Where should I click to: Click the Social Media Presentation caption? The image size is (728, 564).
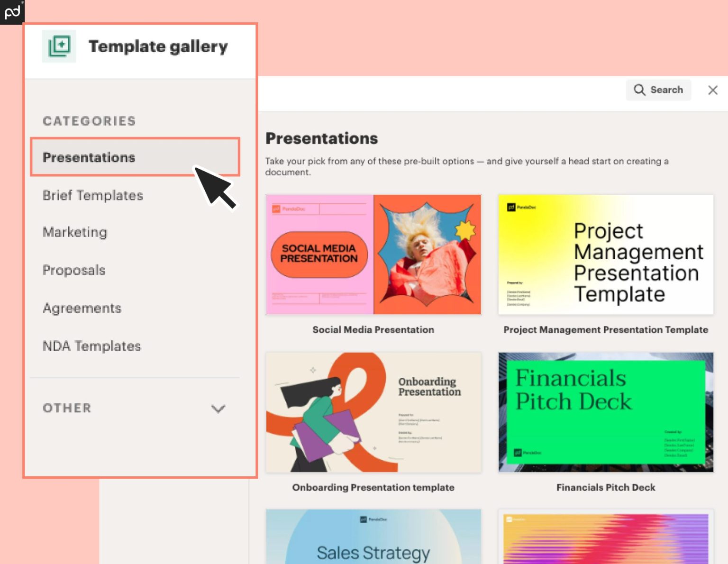click(x=373, y=330)
